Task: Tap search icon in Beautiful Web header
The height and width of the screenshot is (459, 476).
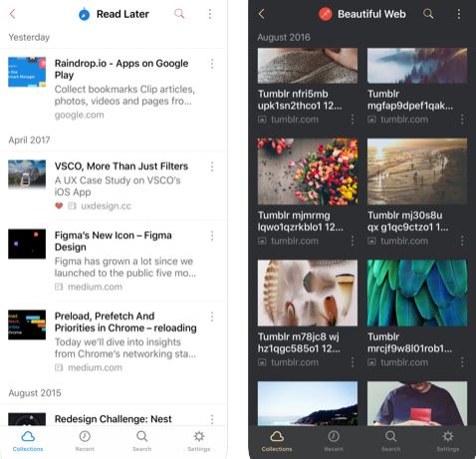Action: tap(428, 14)
